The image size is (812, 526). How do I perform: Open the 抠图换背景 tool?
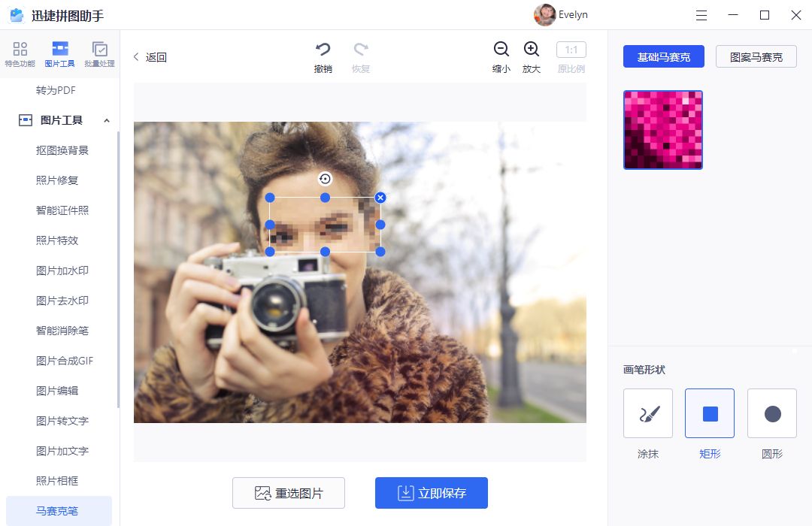point(61,150)
